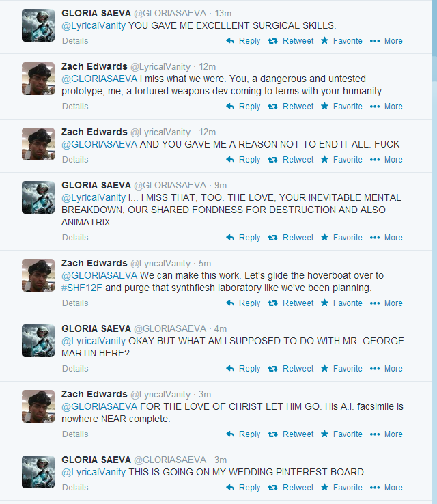The height and width of the screenshot is (504, 437).
Task: Expand Details of 'MR. GEORGE MARTIN' tweet
Action: point(75,369)
